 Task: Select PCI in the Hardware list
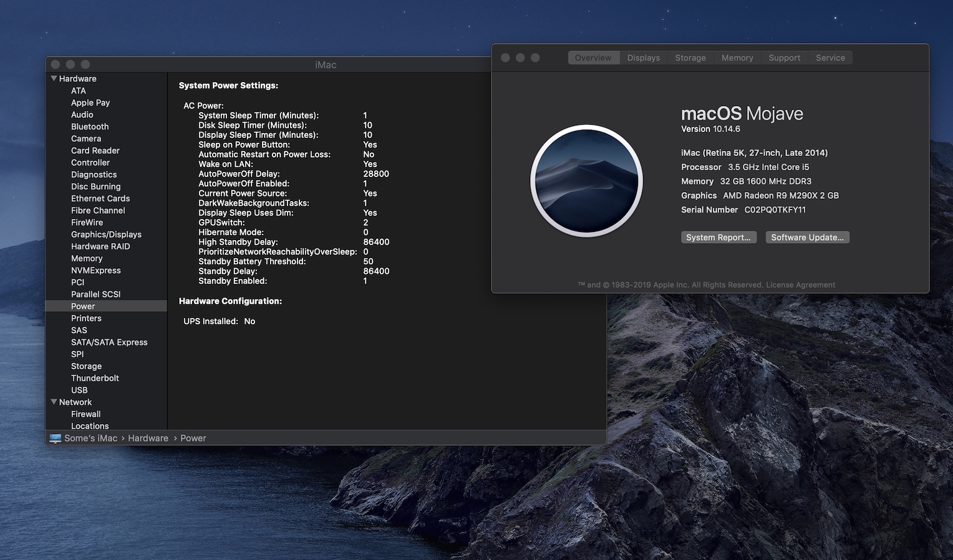pos(78,282)
